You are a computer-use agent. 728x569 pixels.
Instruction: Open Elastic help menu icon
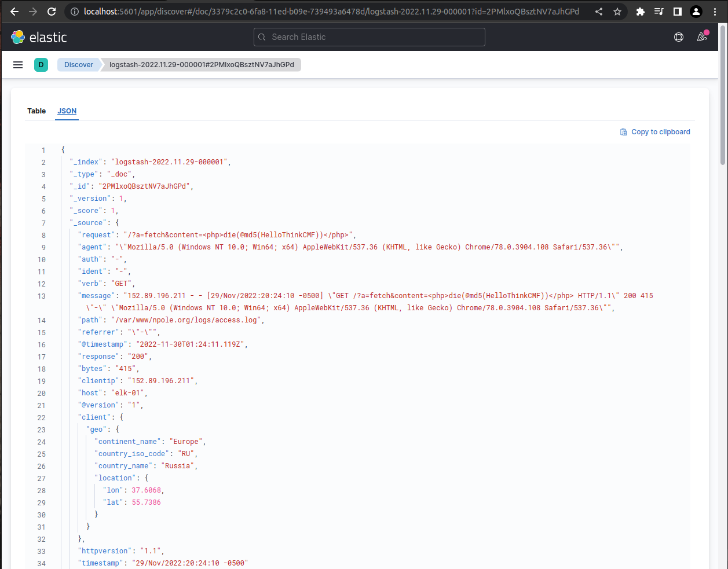pos(679,37)
